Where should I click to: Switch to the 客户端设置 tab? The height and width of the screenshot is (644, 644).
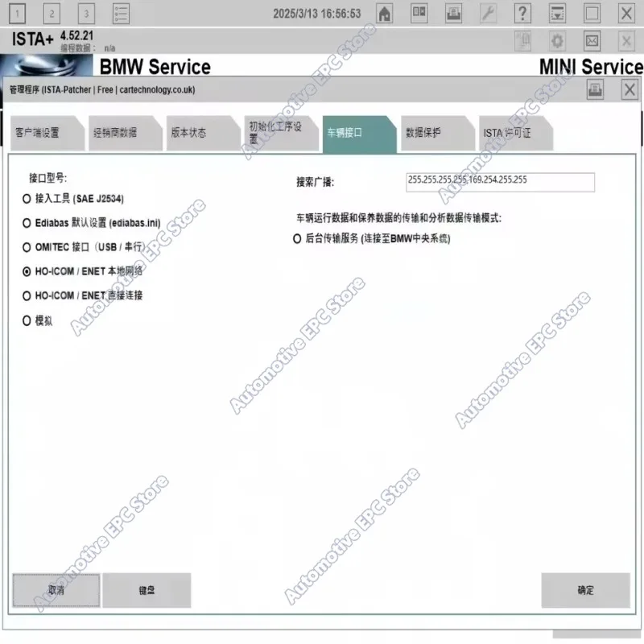click(x=47, y=134)
